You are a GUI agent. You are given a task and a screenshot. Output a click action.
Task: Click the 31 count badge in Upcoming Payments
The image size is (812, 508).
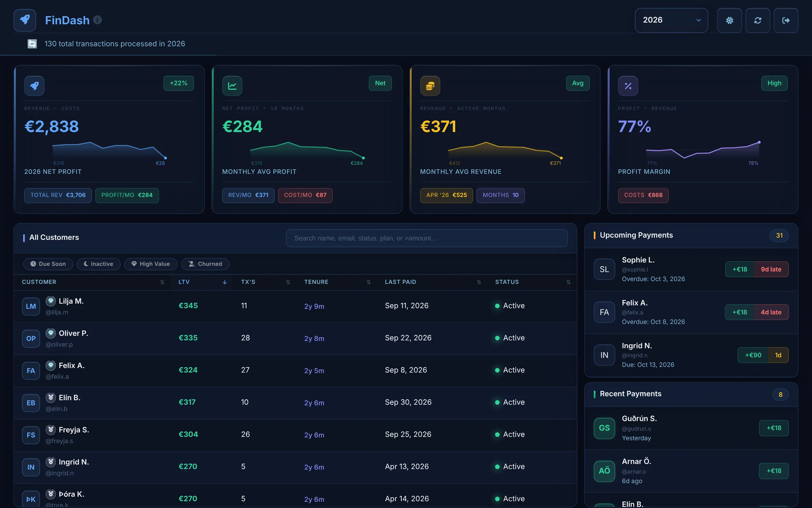click(x=779, y=235)
